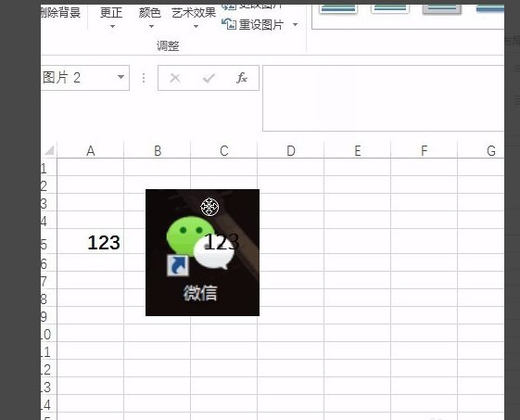This screenshot has width=520, height=420.
Task: Expand the 重设图片 dropdown arrow
Action: [295, 24]
